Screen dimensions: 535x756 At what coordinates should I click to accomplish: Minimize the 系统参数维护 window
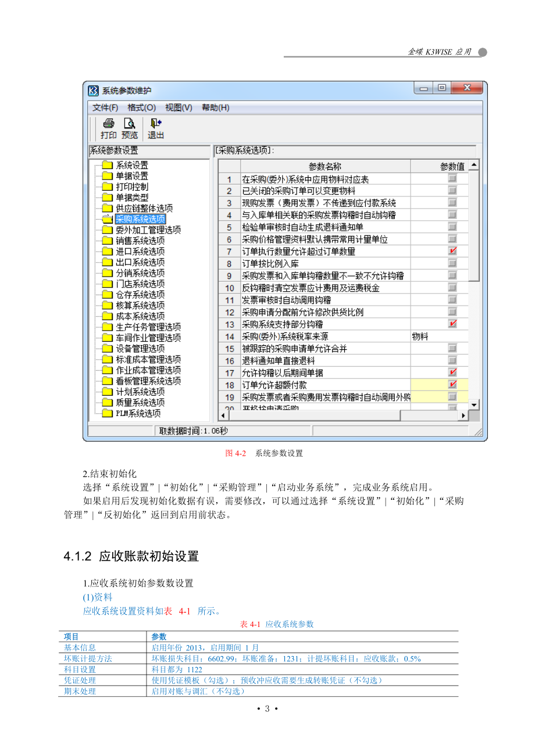coord(423,88)
